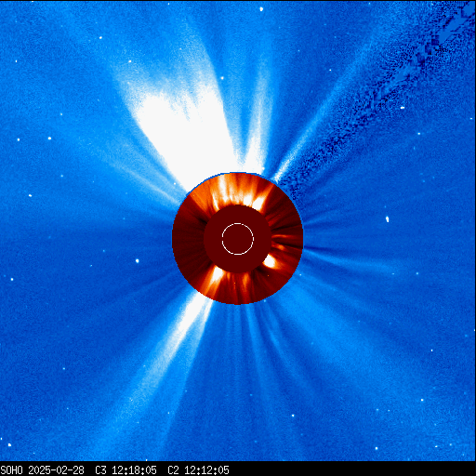The image size is (476, 476).
Task: Click the SOHO label text
Action: click(11, 470)
